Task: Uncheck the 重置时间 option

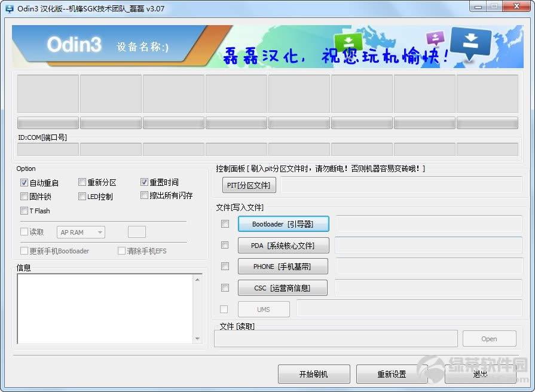Action: click(144, 182)
